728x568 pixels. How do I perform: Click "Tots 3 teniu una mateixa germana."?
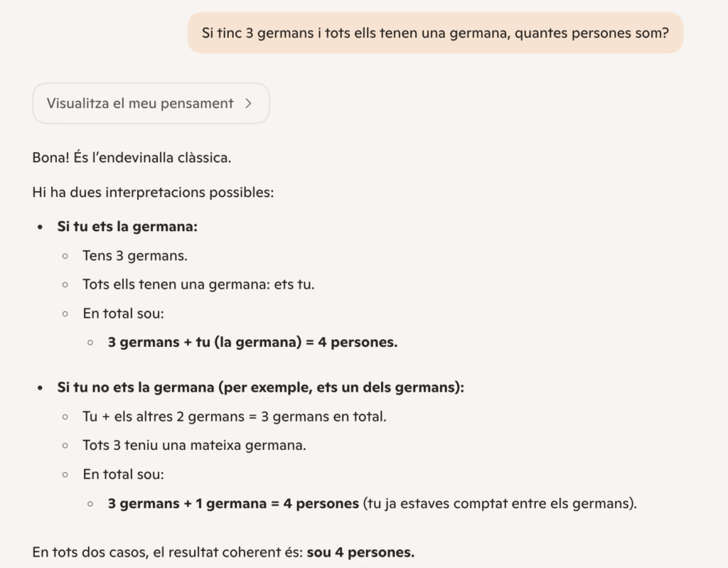[194, 446]
